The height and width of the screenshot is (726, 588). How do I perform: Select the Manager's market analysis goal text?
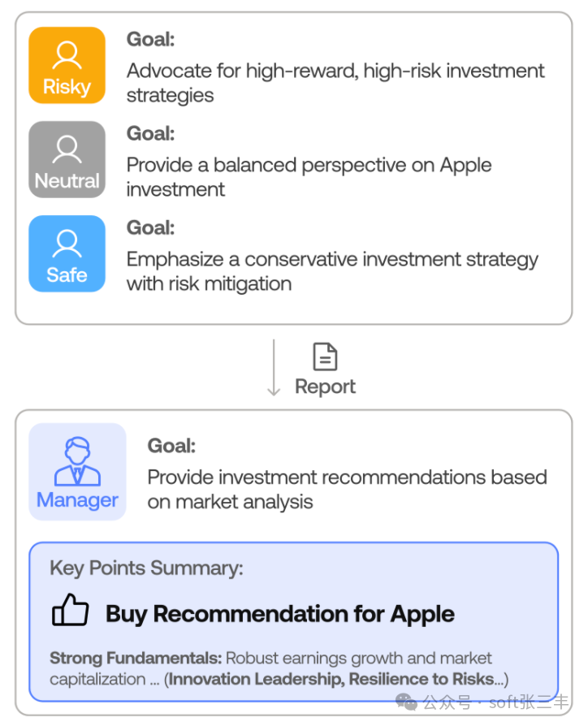346,489
